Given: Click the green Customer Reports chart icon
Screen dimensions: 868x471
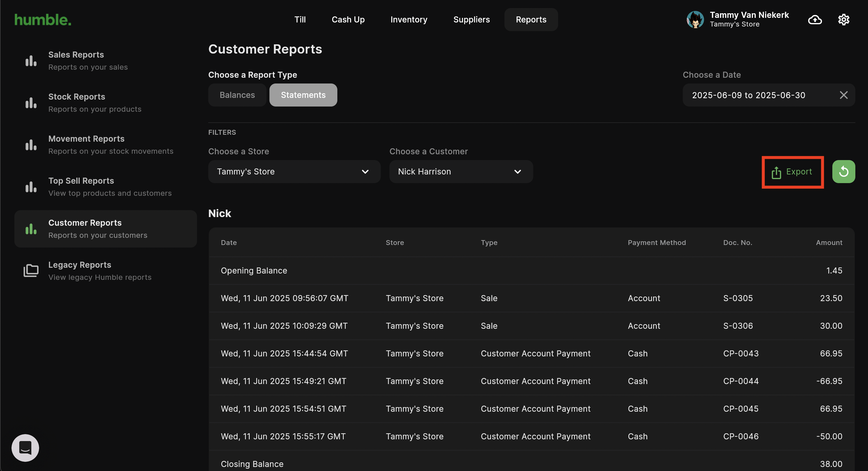Looking at the screenshot, I should (31, 229).
